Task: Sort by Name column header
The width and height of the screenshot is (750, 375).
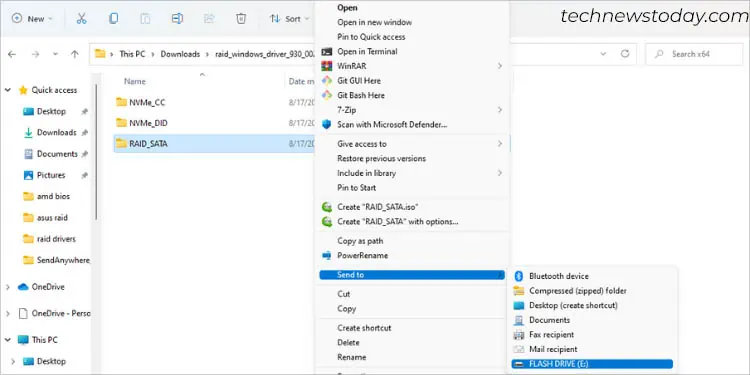Action: coord(135,81)
